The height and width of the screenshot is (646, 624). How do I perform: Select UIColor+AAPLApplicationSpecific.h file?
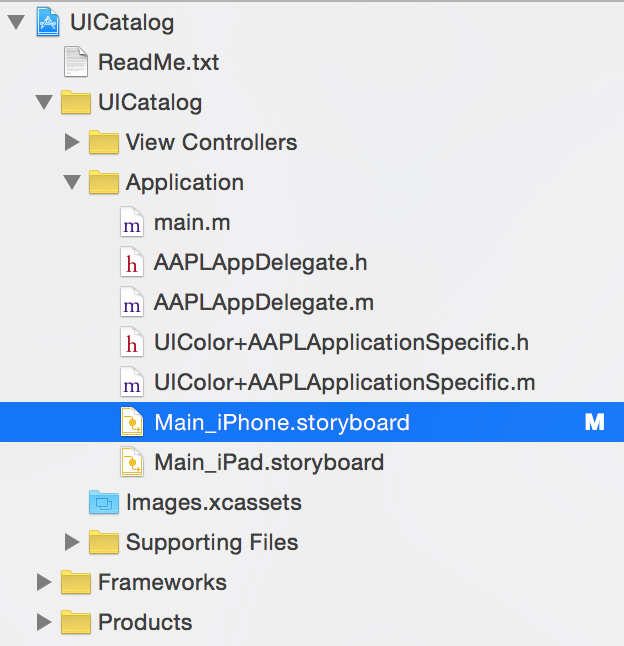click(341, 342)
